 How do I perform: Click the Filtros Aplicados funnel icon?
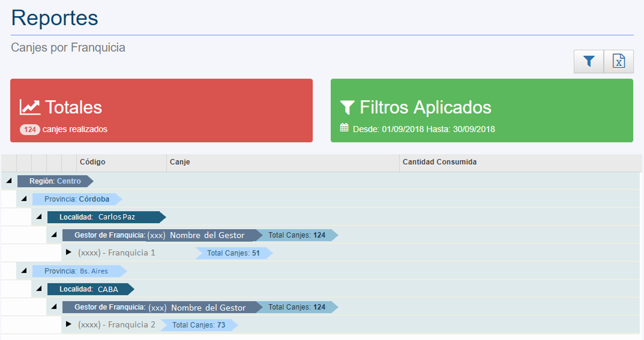(x=347, y=107)
